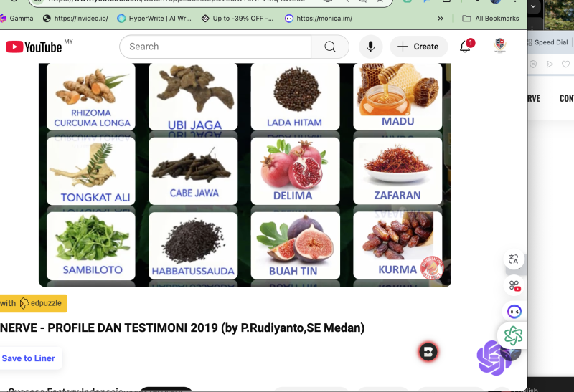Screen dimensions: 574x392
Task: Open the notifications bell
Action: click(466, 47)
